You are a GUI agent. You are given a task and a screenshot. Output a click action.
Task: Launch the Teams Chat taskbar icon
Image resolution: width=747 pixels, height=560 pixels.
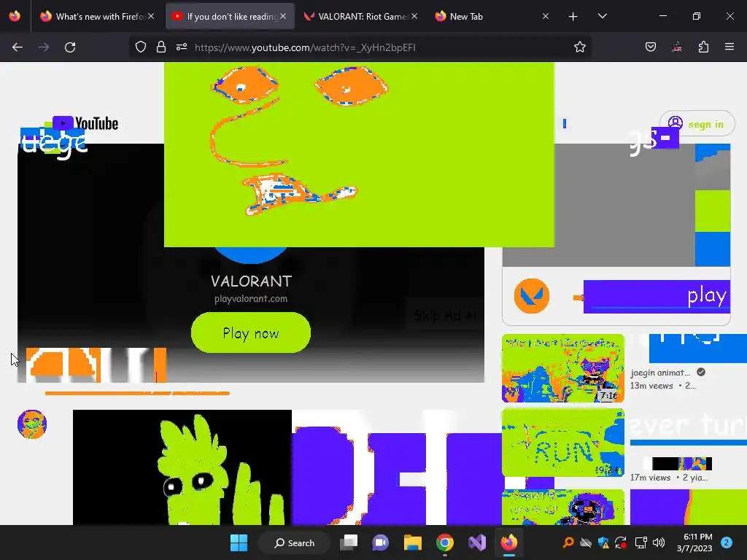point(380,542)
